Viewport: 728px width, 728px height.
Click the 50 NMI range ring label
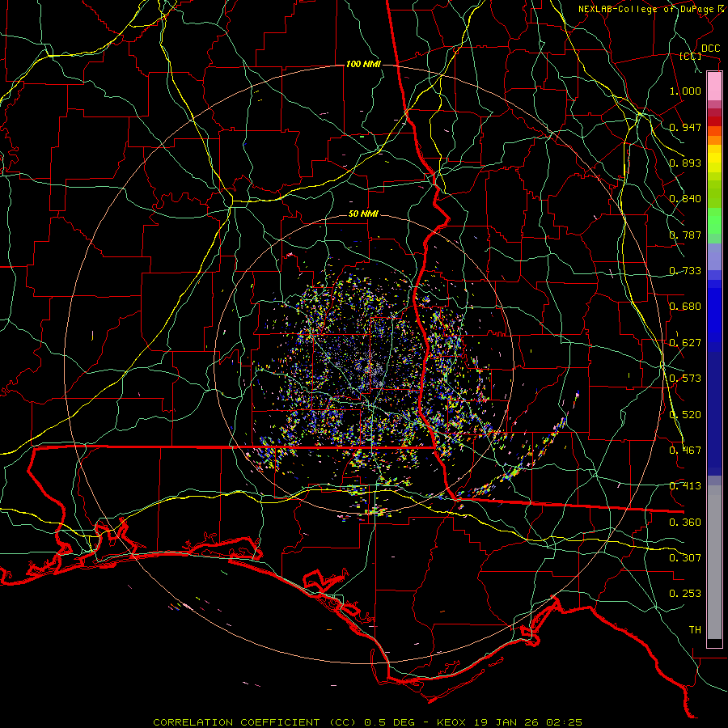(x=363, y=214)
